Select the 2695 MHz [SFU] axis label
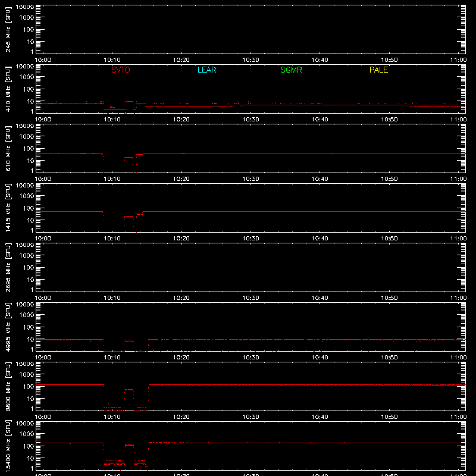The height and width of the screenshot is (476, 476). 8,267
